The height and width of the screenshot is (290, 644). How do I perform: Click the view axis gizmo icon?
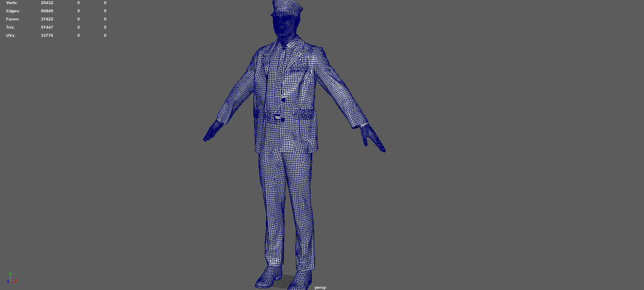click(12, 278)
